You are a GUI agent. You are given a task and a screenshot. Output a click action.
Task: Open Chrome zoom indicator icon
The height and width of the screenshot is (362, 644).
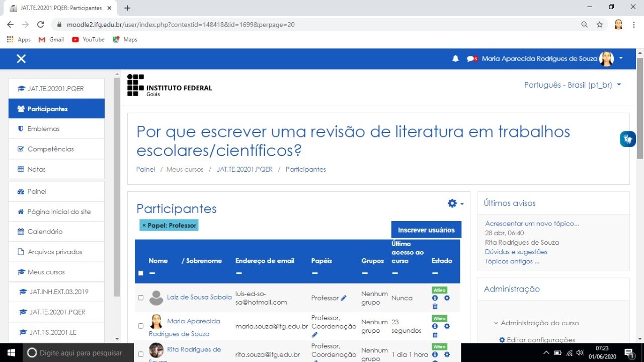tap(584, 24)
